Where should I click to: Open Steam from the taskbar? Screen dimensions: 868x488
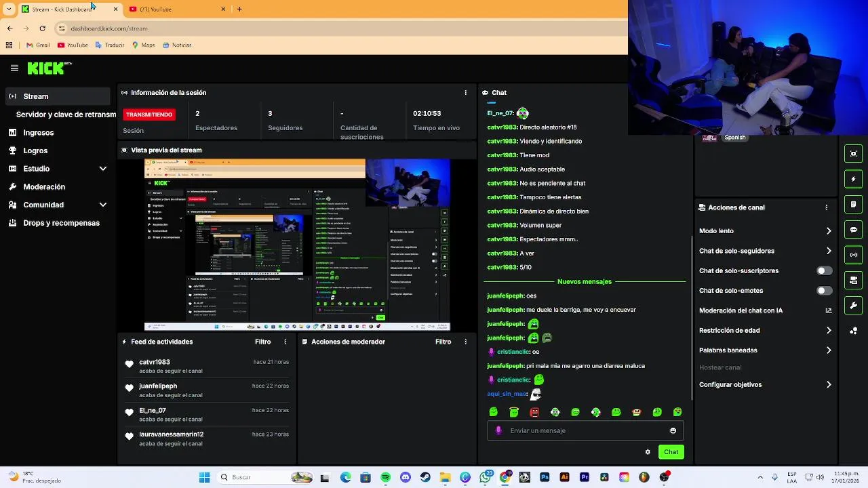(x=425, y=478)
